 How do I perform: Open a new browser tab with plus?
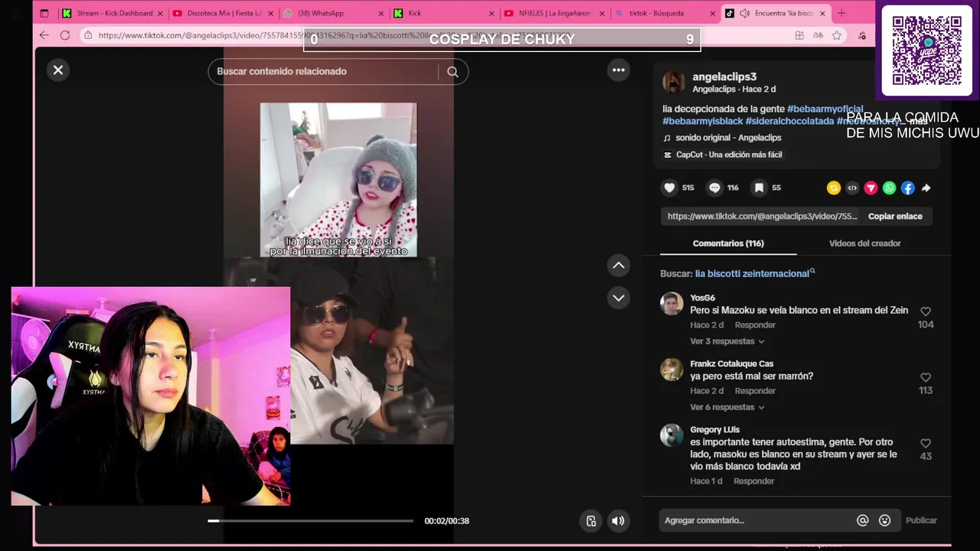pyautogui.click(x=841, y=13)
